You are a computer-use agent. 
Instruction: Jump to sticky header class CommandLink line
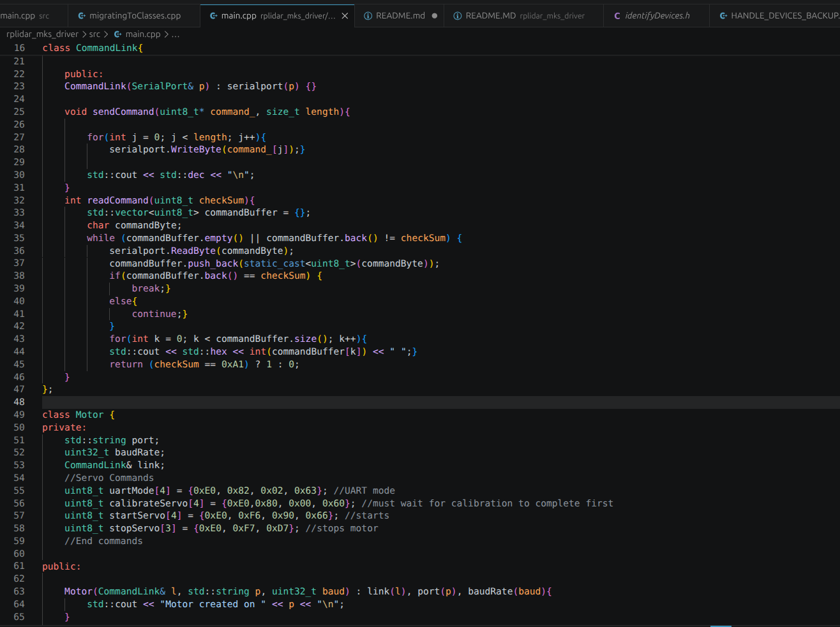[93, 48]
